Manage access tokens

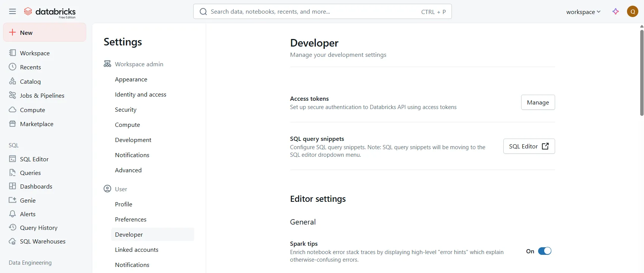tap(537, 102)
